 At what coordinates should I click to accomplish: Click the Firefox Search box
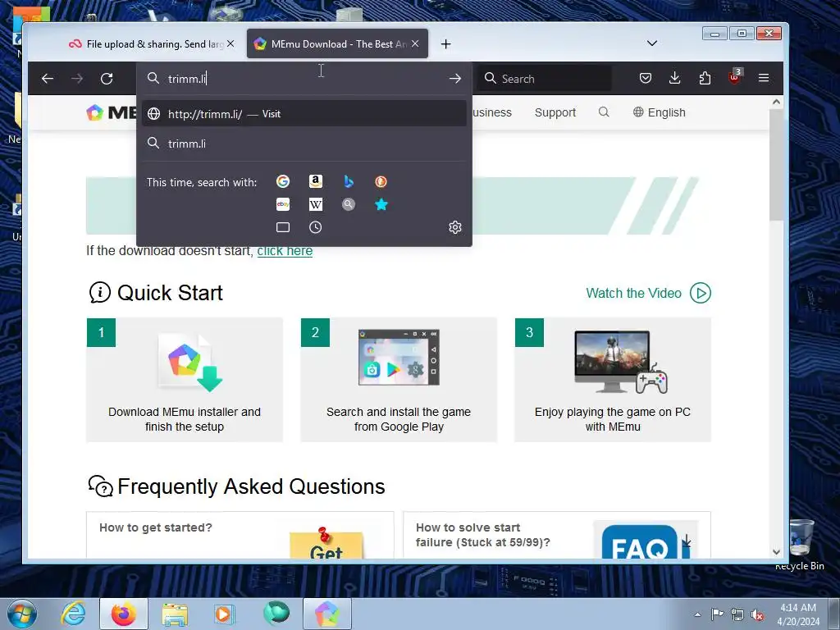545,79
